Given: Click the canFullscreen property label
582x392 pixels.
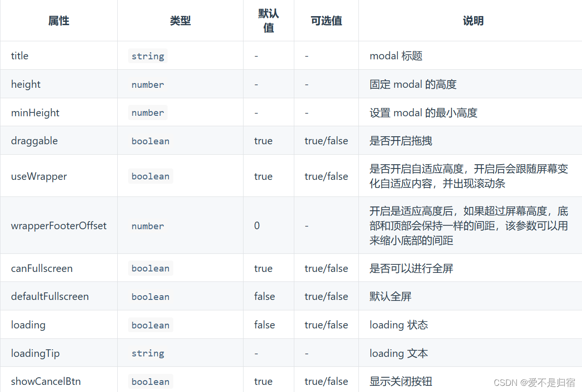Looking at the screenshot, I should coord(42,268).
